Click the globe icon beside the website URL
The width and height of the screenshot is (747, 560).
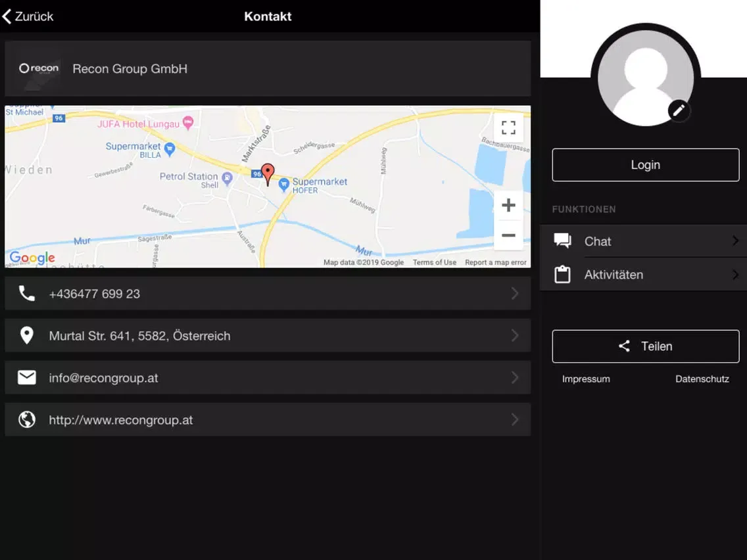27,419
